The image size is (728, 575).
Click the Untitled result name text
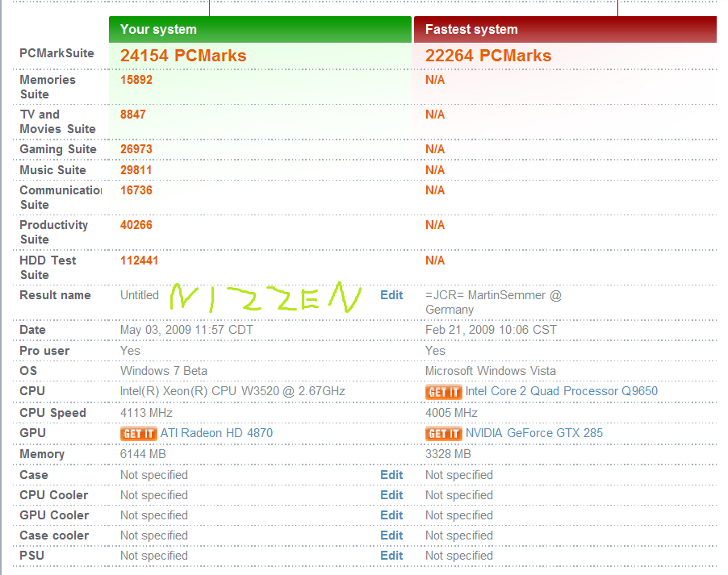[140, 295]
